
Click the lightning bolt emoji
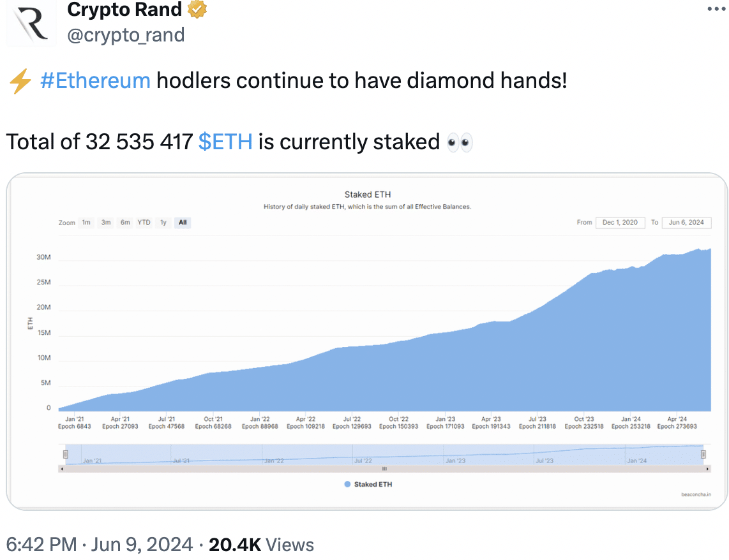(20, 81)
